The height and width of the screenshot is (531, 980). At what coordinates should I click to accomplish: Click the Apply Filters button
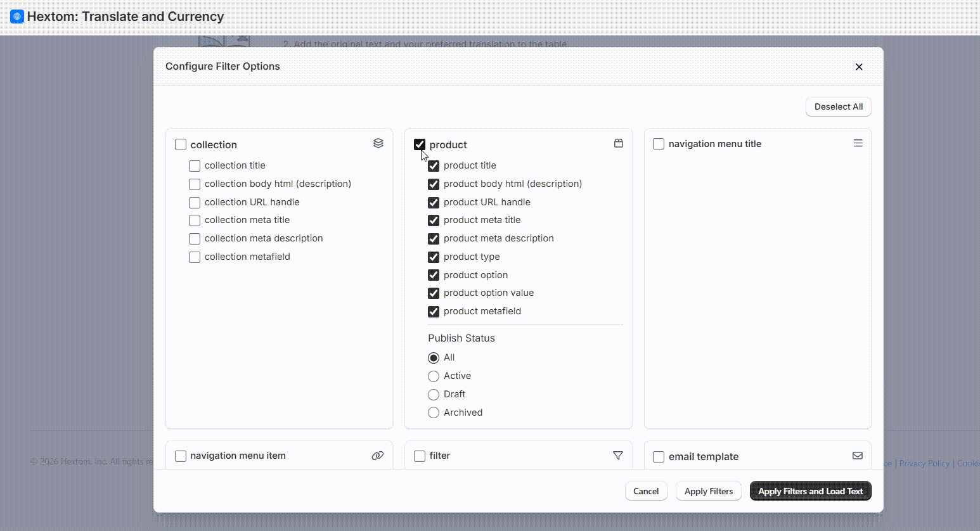point(709,491)
